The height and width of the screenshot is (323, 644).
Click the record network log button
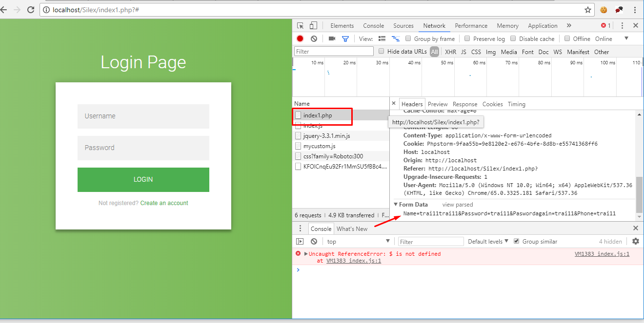tap(300, 38)
